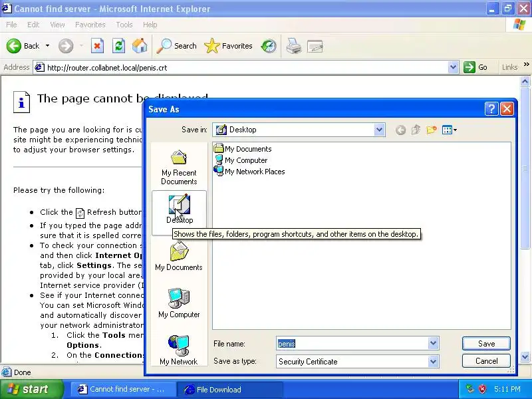Click the Stop loading icon
532x399 pixels.
[97, 46]
